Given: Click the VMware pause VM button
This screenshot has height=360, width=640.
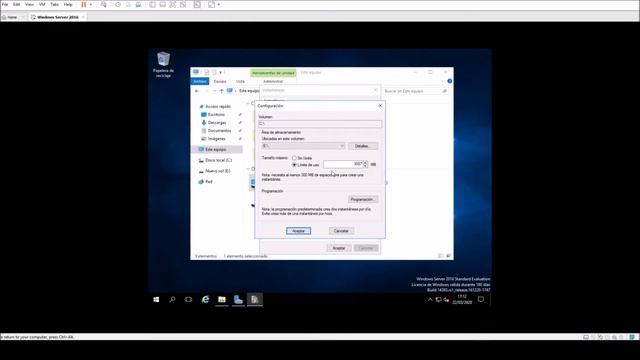Looking at the screenshot, I should (84, 4).
